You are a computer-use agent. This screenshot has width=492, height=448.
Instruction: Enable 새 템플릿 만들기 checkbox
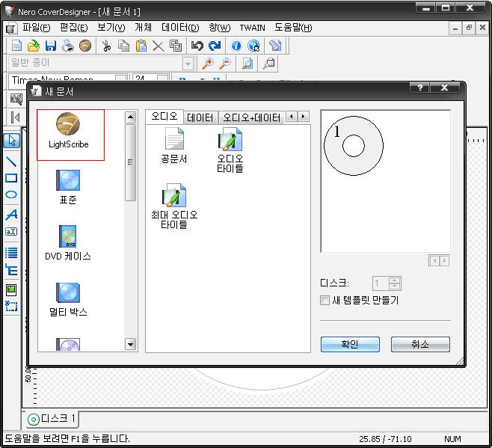[x=325, y=301]
